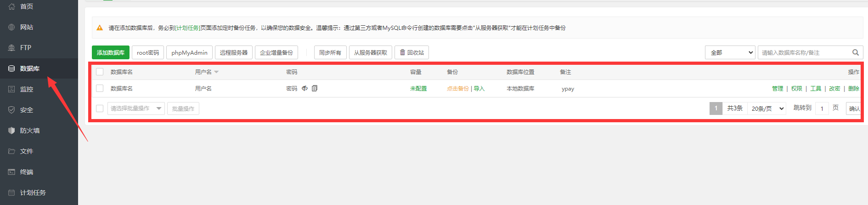The width and height of the screenshot is (868, 205).
Task: Click the search magnifier icon
Action: pyautogui.click(x=855, y=52)
